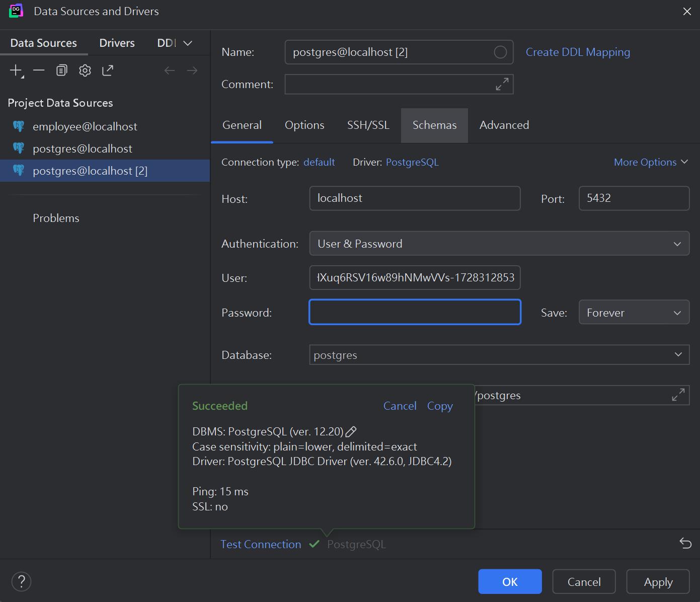
Task: Open the Advanced tab
Action: pos(504,125)
